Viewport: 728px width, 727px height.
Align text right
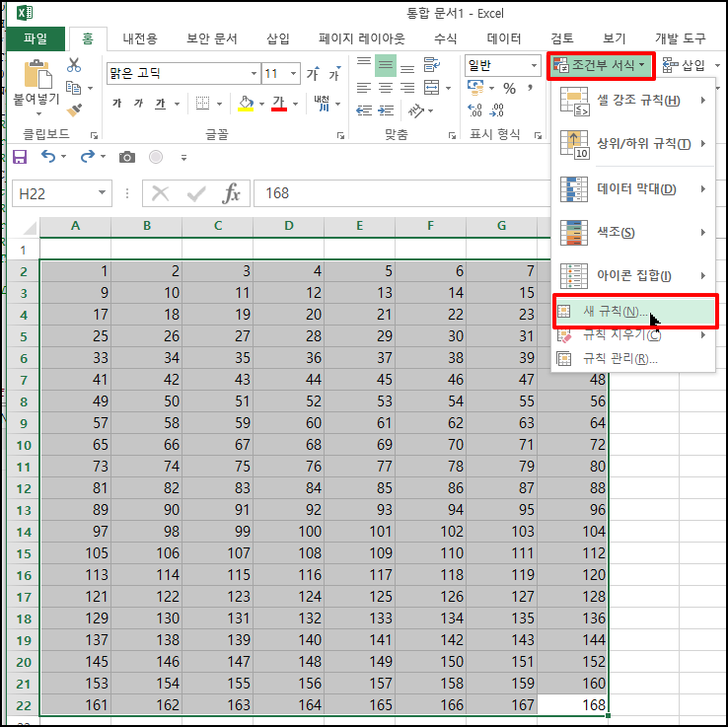point(407,87)
